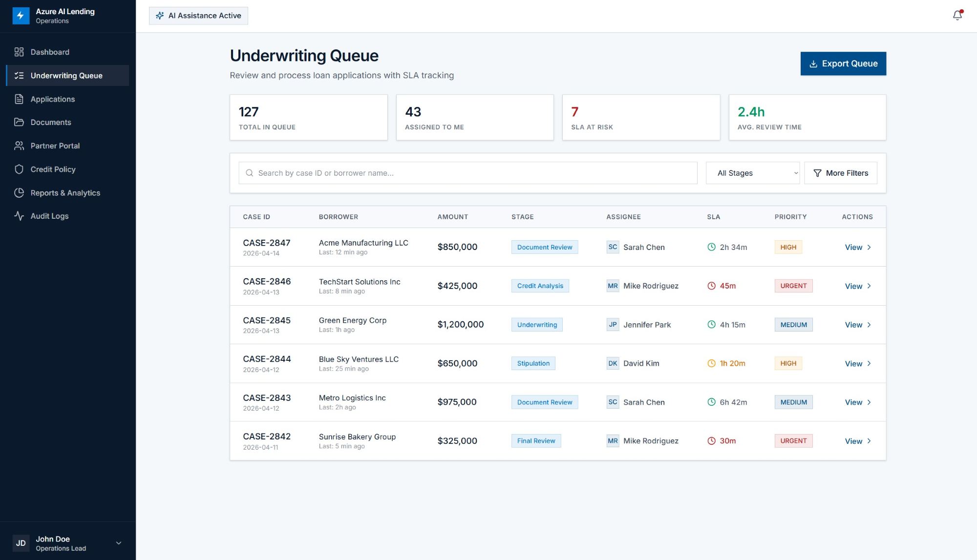The image size is (977, 560).
Task: Click the search magnifier icon
Action: coord(249,173)
